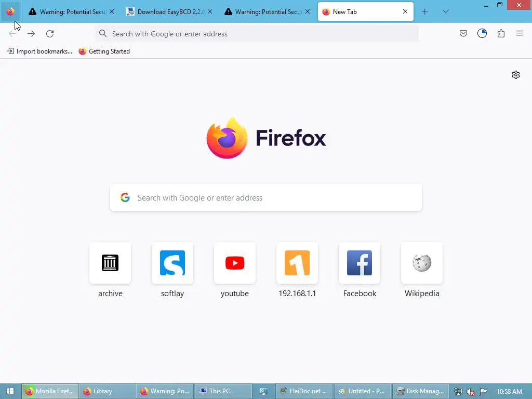Open the application hamburger menu
Viewport: 532px width, 399px height.
tap(520, 33)
